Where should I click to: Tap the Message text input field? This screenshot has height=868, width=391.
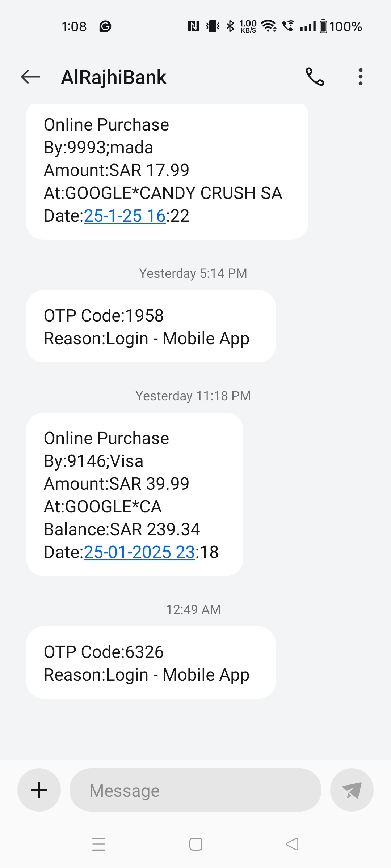pos(195,790)
